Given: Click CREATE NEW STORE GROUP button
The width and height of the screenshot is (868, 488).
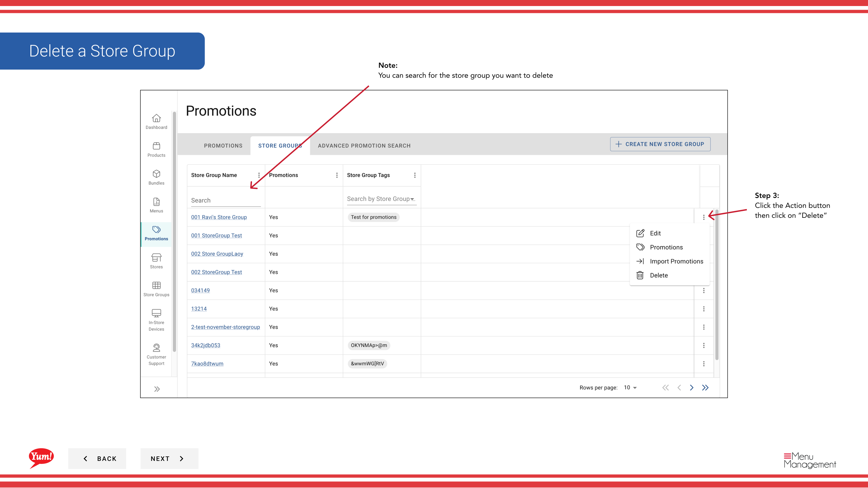Looking at the screenshot, I should point(660,144).
